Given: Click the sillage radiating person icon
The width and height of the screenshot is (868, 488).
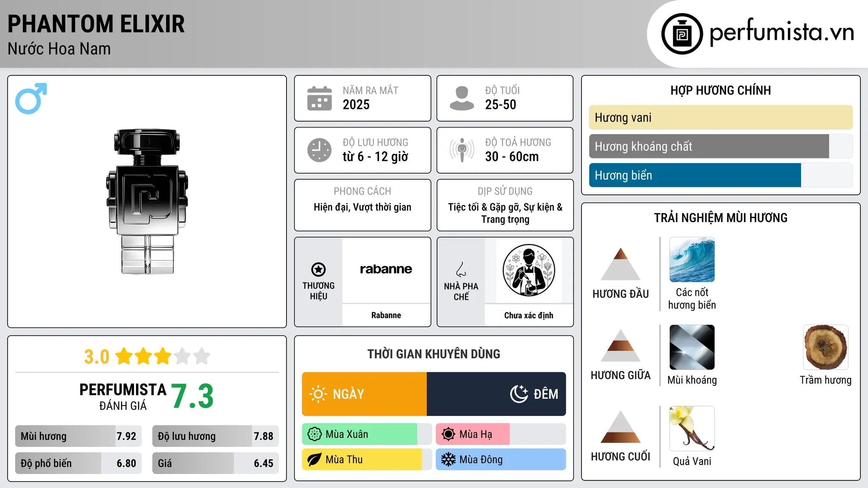Looking at the screenshot, I should (462, 150).
